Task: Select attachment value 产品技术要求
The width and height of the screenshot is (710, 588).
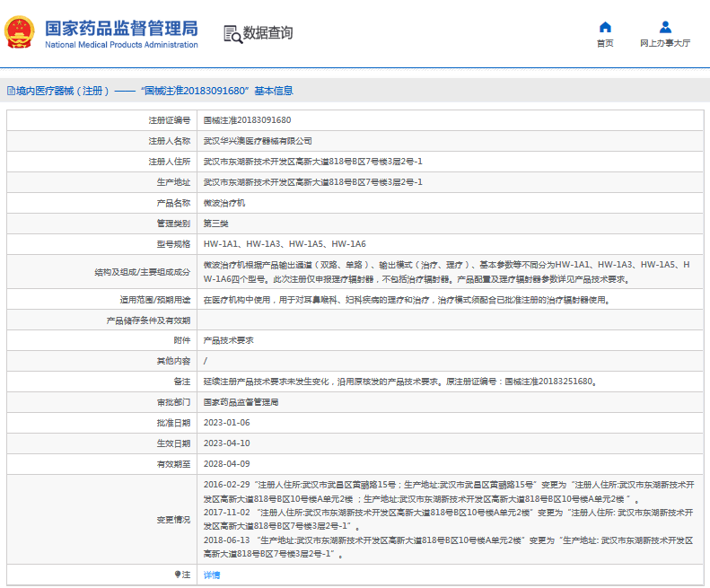Action: 228,340
